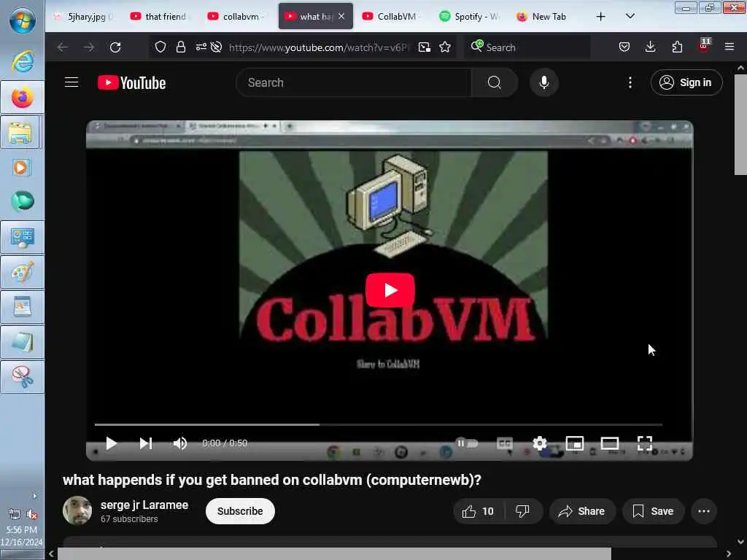Open Windows Media Player taskbar icon

(x=22, y=167)
